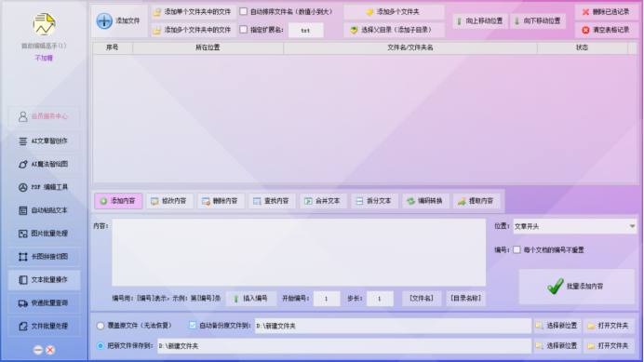Screen dimensions: 644x362
Task: Open AI文章智创作 in the sidebar
Action: tap(44, 141)
